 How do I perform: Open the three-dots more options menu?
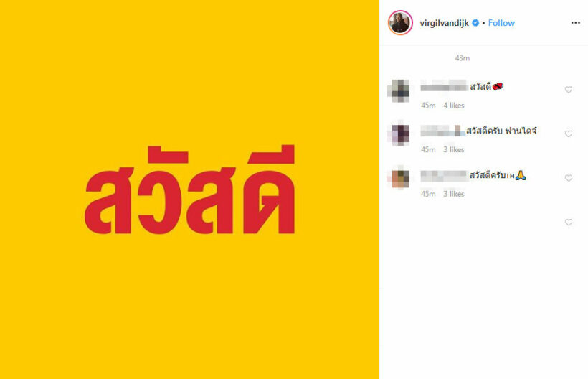576,23
